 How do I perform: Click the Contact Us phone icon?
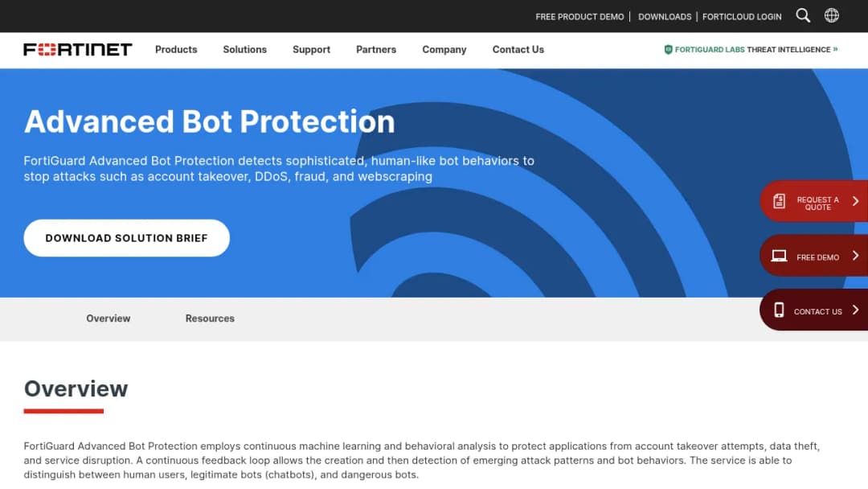coord(779,310)
